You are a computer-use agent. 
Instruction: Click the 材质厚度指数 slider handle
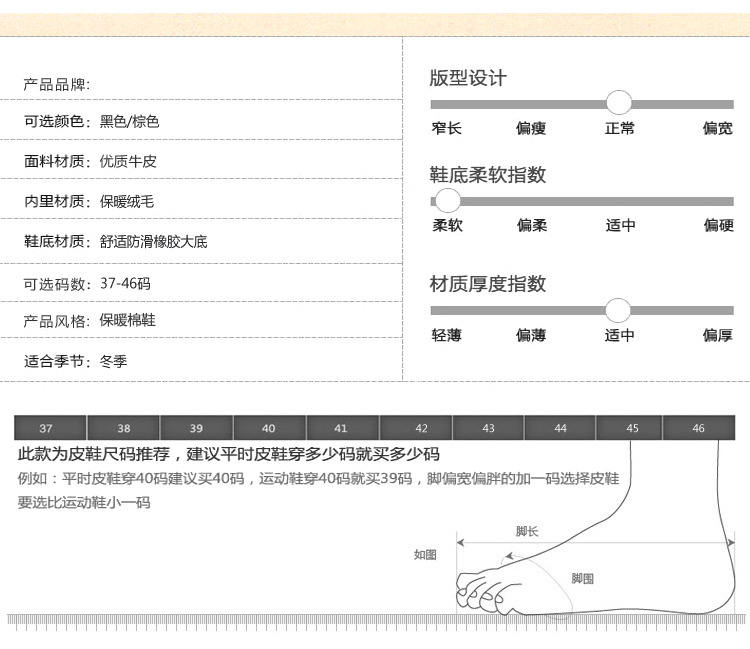tap(618, 310)
